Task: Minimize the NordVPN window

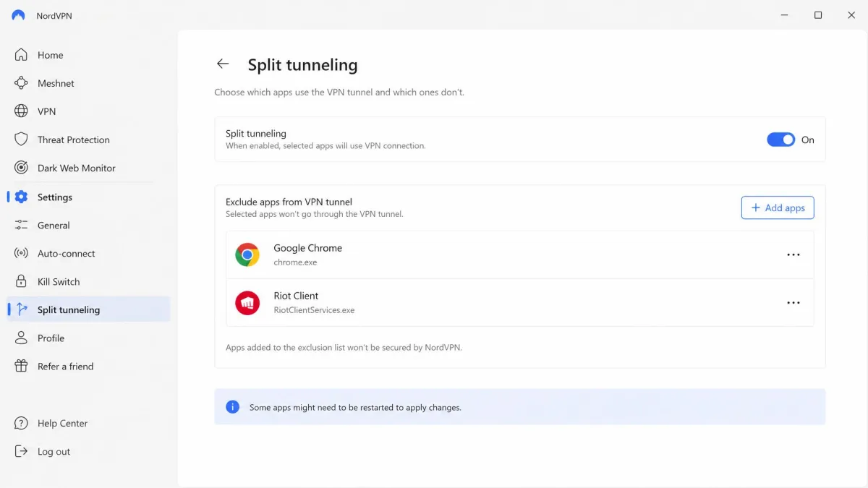Action: [x=785, y=15]
